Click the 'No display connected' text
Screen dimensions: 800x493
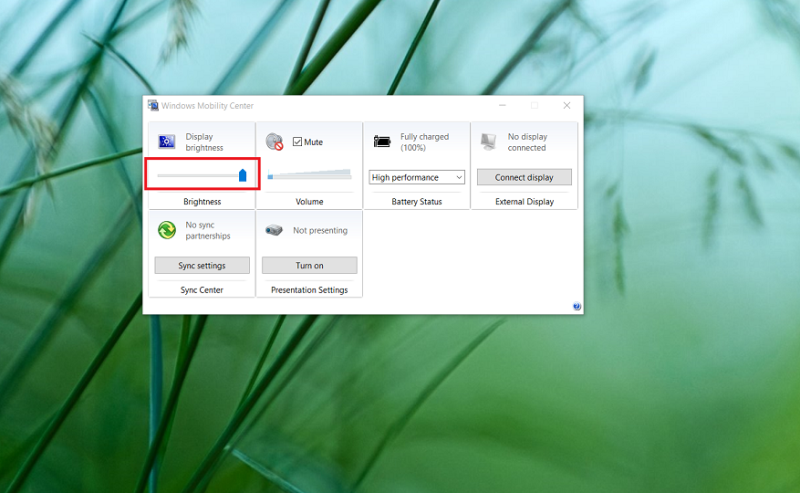pos(527,142)
